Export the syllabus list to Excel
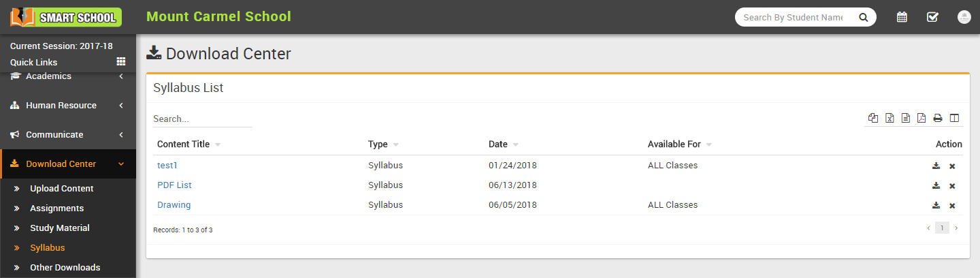 pyautogui.click(x=889, y=118)
